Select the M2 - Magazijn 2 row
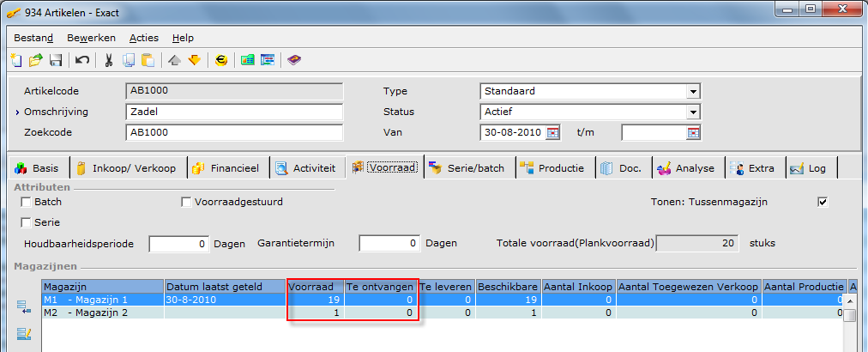The image size is (868, 352). click(103, 313)
